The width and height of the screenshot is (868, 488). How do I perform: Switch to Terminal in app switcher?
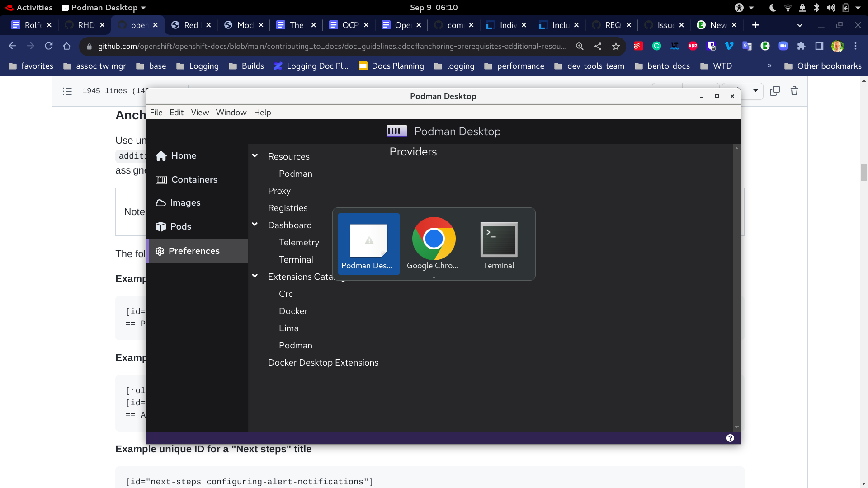tap(499, 244)
